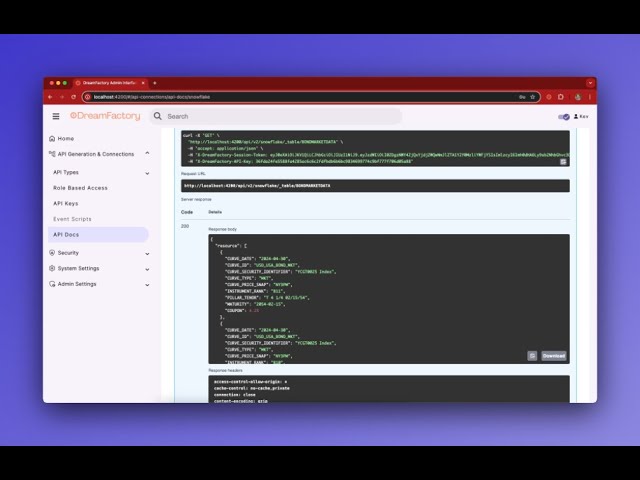Viewport: 640px width, 480px height.
Task: Click the red browser extension icon
Action: (x=549, y=97)
